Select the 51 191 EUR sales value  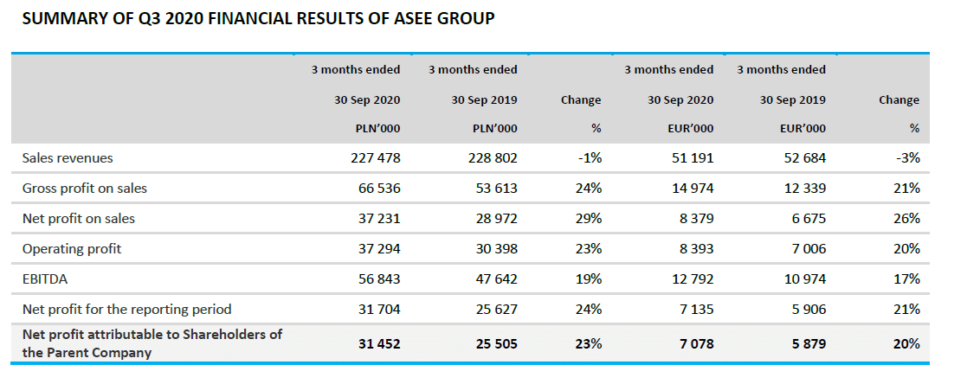(x=691, y=158)
